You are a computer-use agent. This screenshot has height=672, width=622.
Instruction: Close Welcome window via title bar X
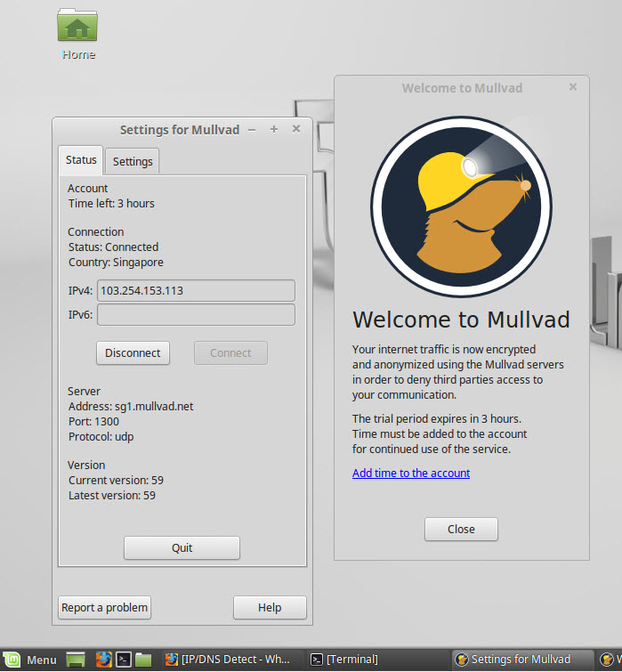(x=573, y=87)
